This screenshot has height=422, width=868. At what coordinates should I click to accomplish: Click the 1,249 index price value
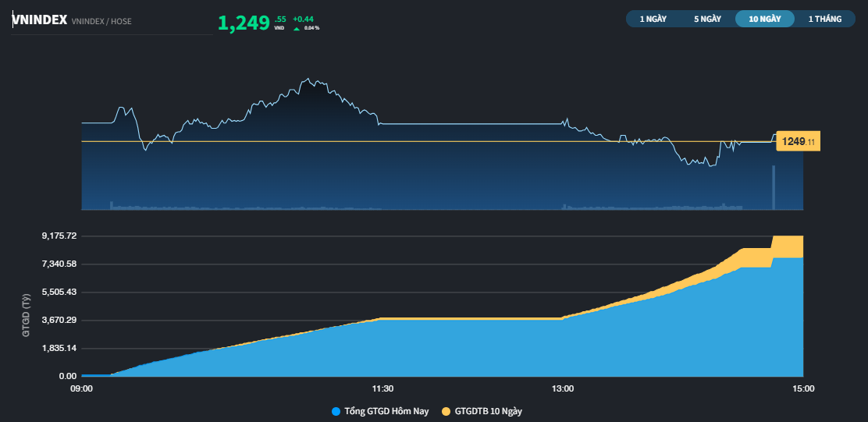[x=244, y=23]
